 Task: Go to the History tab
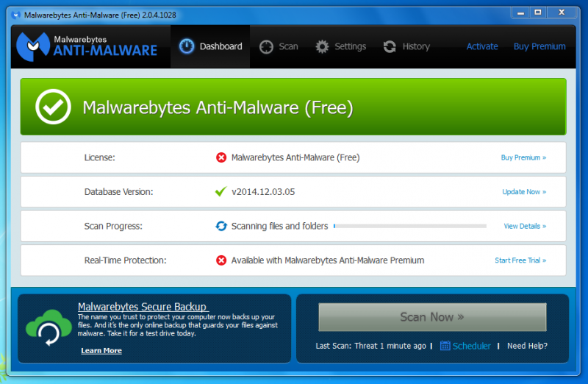coord(406,46)
